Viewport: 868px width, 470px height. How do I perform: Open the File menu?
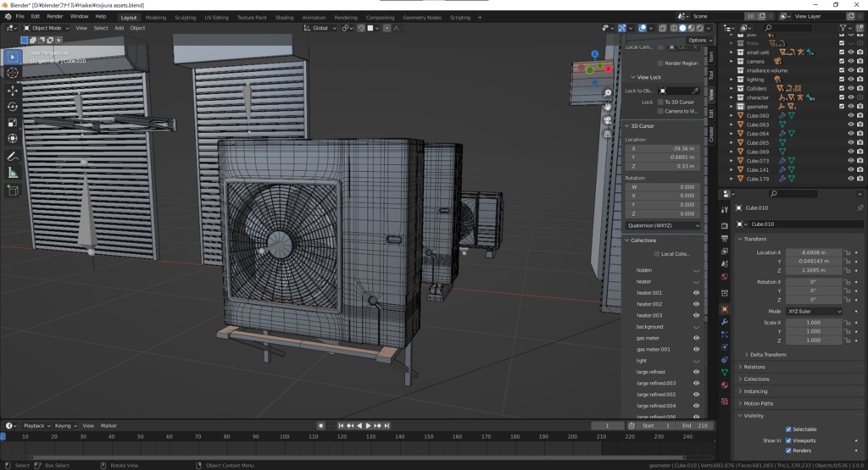pyautogui.click(x=20, y=17)
